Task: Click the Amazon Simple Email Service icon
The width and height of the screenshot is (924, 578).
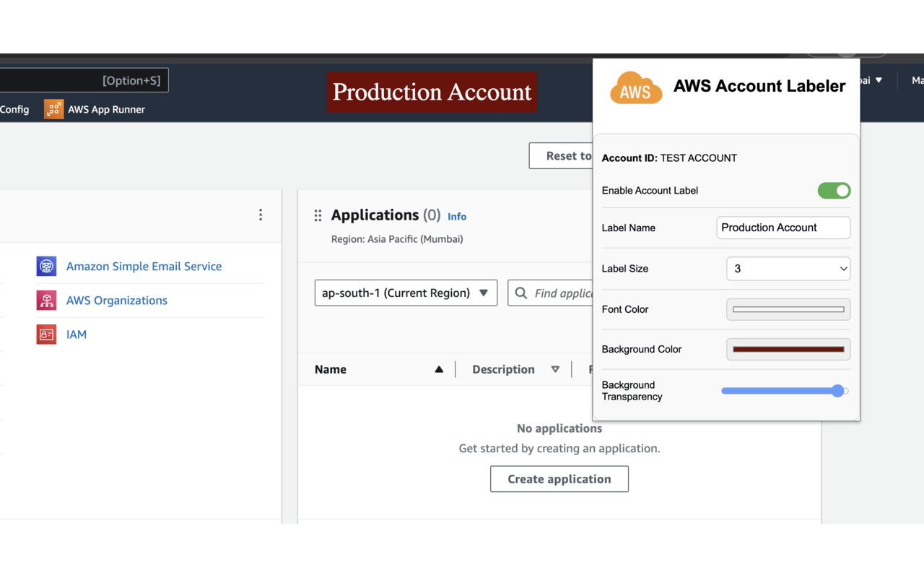Action: (46, 266)
